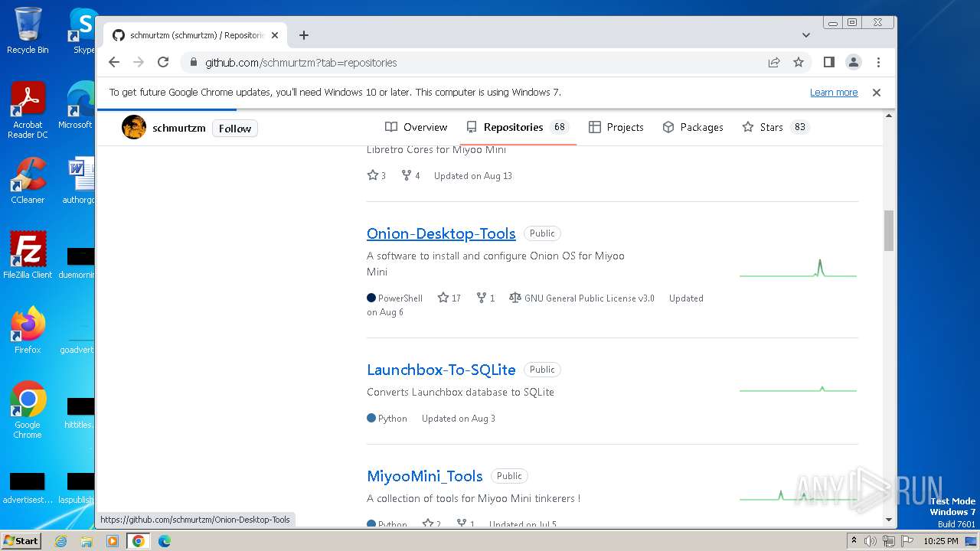Click scrollbar up arrow
The height and width of the screenshot is (551, 980).
889,116
